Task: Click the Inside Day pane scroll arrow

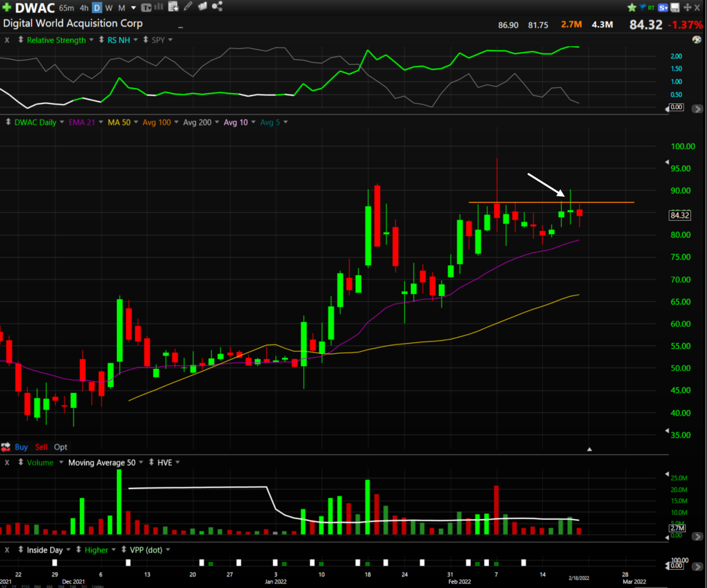Action: tap(697, 567)
